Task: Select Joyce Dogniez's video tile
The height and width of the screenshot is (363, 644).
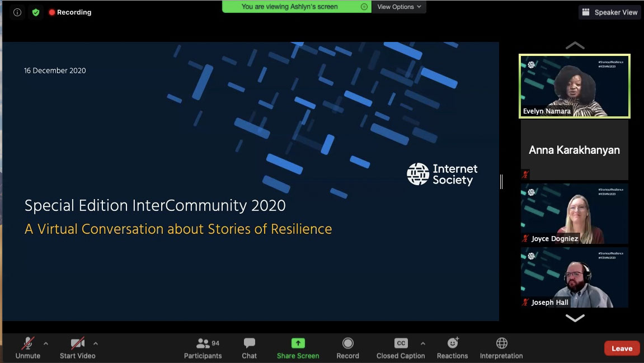Action: (x=574, y=214)
